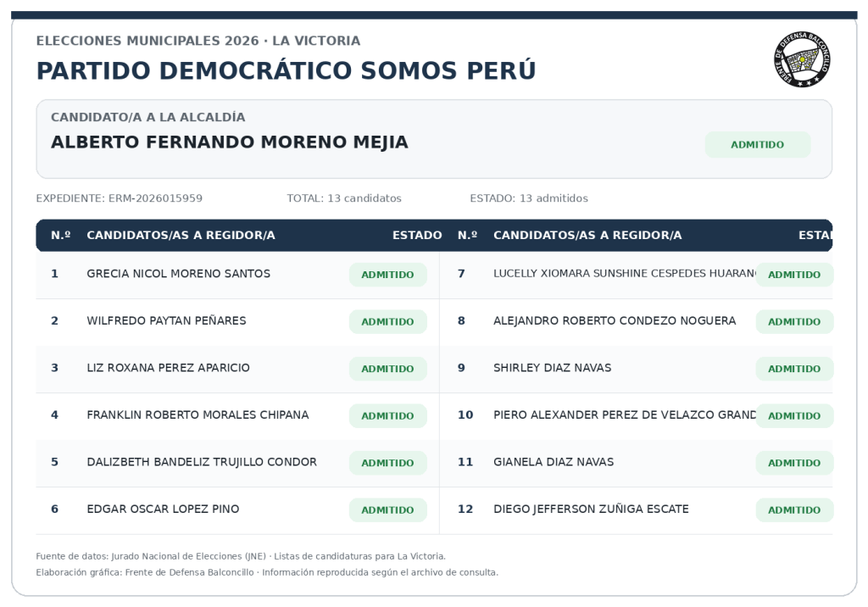Select the row for Edgar Oscar Lopez Pino
The width and height of the screenshot is (868, 607).
click(x=237, y=510)
